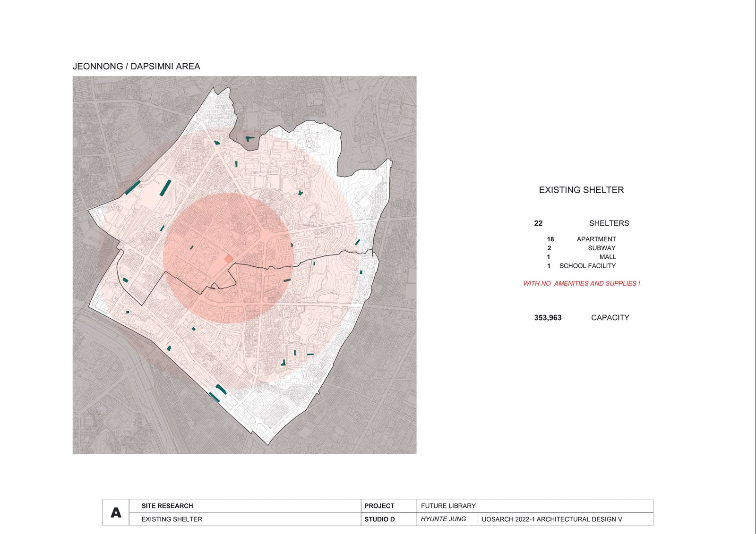
Task: Click the 'APARTMENT' label
Action: tap(596, 239)
